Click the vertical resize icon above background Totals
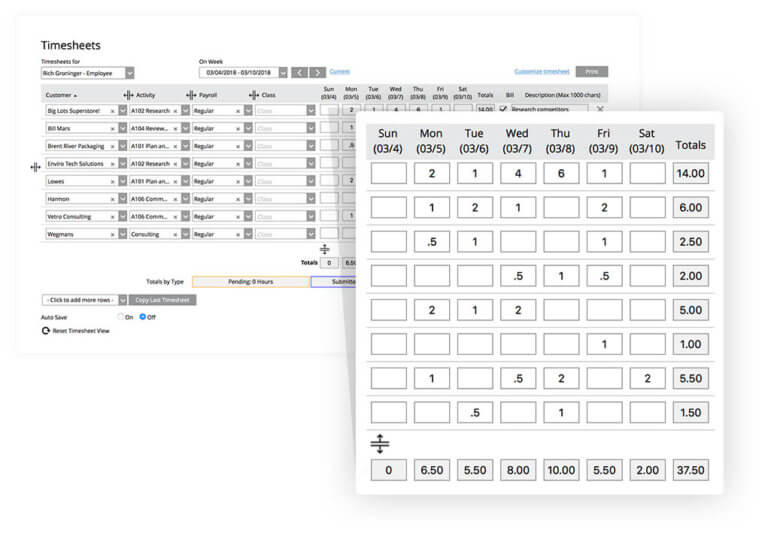Image resolution: width=768 pixels, height=542 pixels. pyautogui.click(x=324, y=249)
